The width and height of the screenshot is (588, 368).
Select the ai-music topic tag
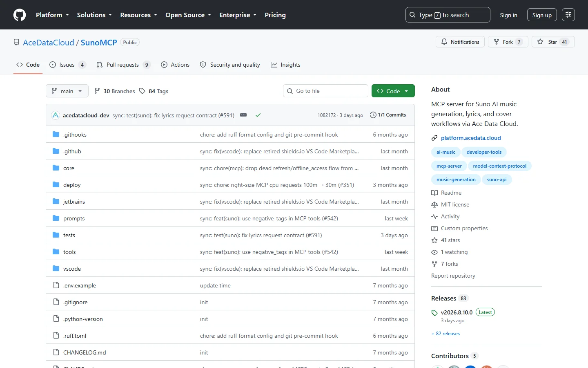[x=445, y=152]
